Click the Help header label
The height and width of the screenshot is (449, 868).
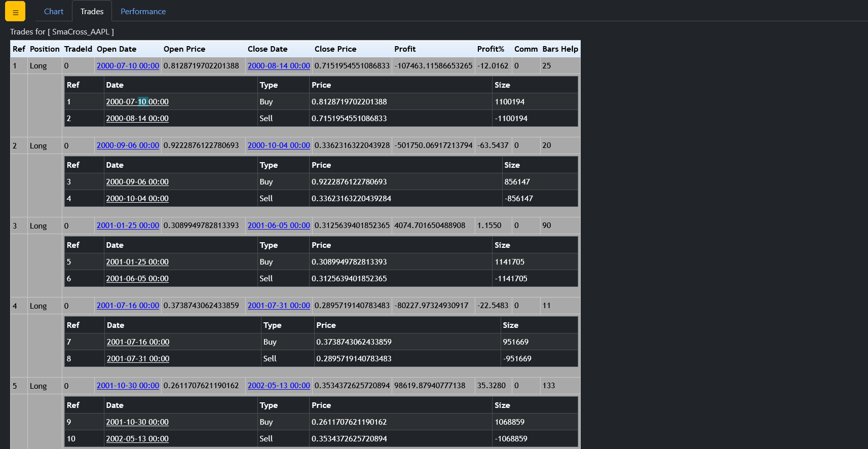tap(570, 49)
